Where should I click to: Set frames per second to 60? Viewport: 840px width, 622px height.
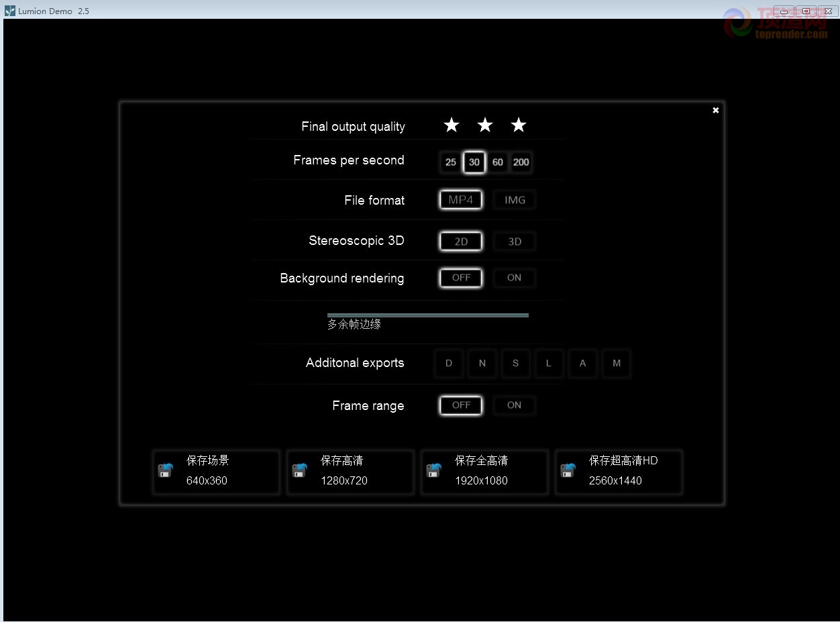point(498,162)
